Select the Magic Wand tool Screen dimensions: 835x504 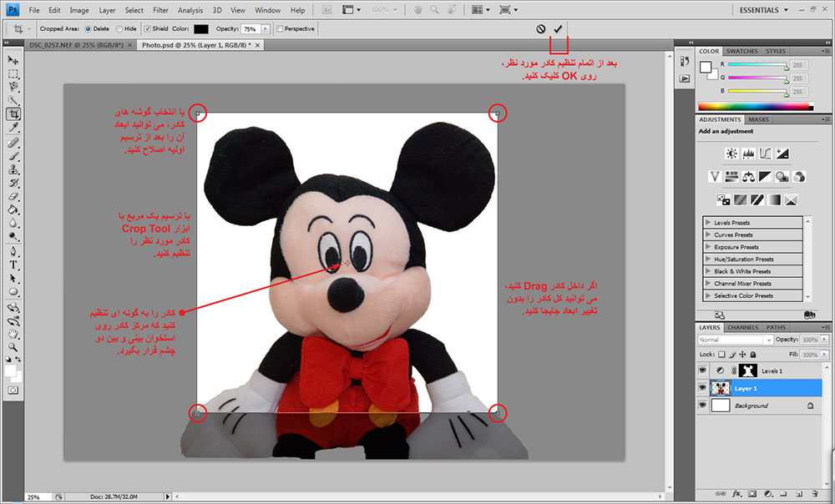(x=13, y=100)
